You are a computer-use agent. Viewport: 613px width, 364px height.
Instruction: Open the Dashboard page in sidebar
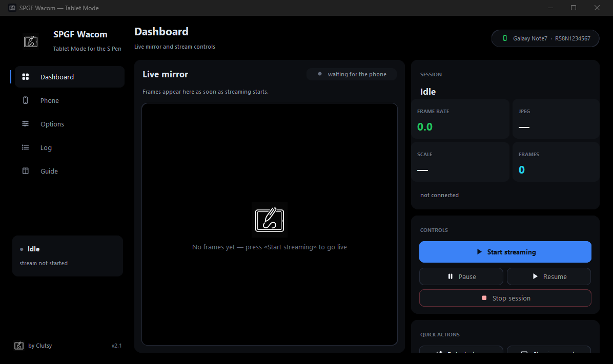(x=70, y=77)
